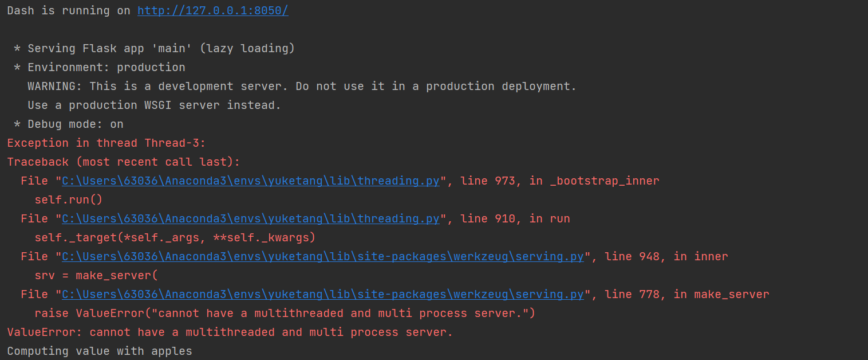868x360 pixels.
Task: Click 'line 973, in _bootstrap_inner' text
Action: click(560, 181)
